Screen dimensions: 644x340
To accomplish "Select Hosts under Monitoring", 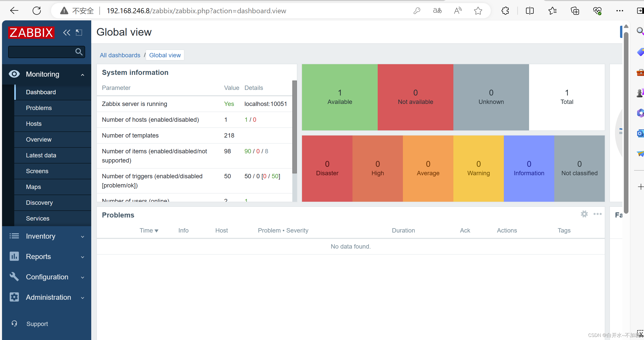I will 34,124.
